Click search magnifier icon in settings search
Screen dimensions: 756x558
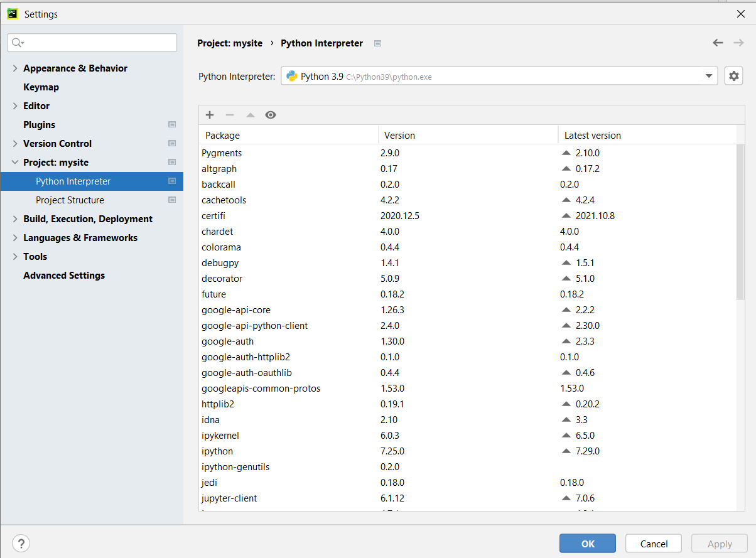coord(18,43)
